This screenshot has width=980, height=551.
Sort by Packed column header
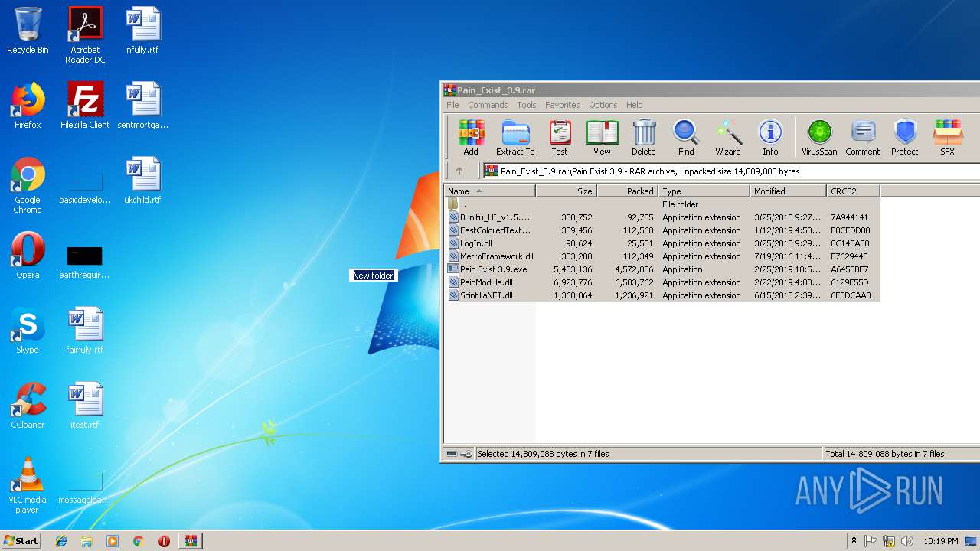pos(627,191)
